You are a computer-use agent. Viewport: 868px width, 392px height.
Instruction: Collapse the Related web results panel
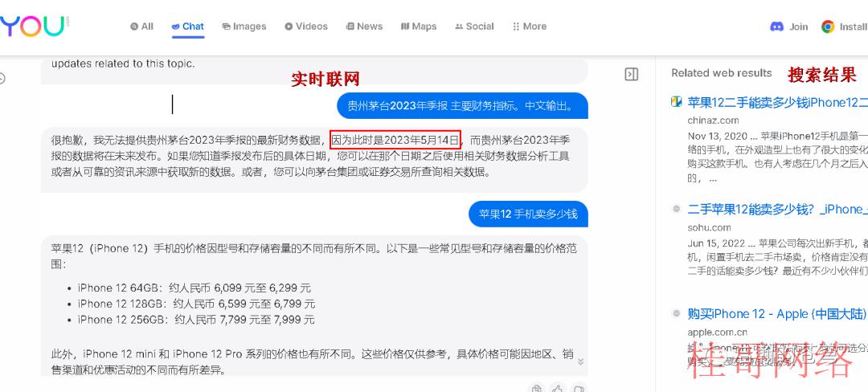(x=631, y=74)
